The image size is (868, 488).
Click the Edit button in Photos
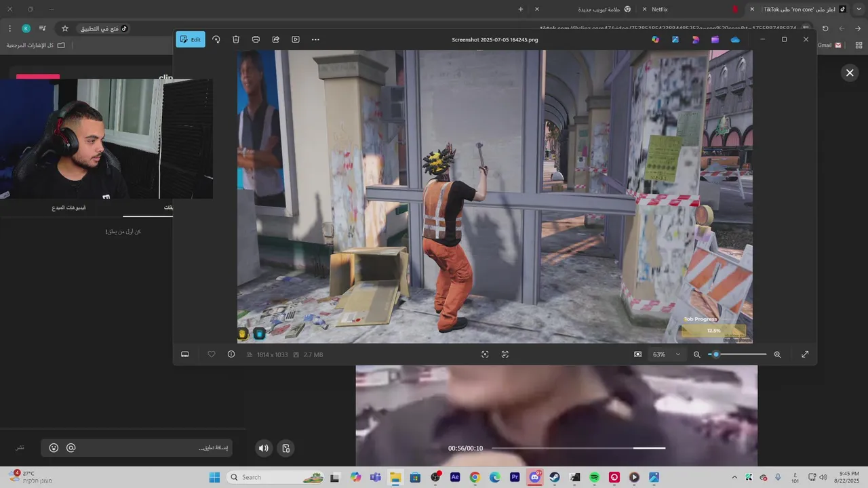point(191,39)
